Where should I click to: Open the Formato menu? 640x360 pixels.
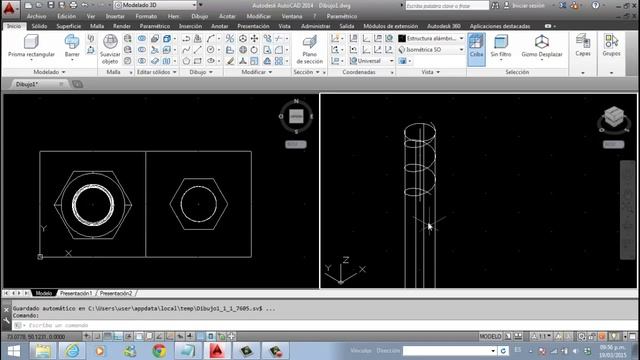pos(146,16)
